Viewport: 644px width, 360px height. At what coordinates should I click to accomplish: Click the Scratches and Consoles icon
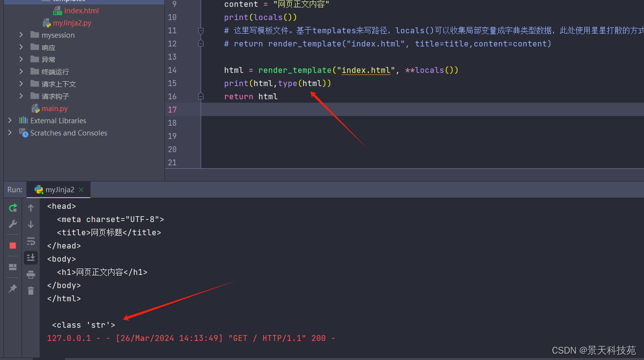coord(23,133)
